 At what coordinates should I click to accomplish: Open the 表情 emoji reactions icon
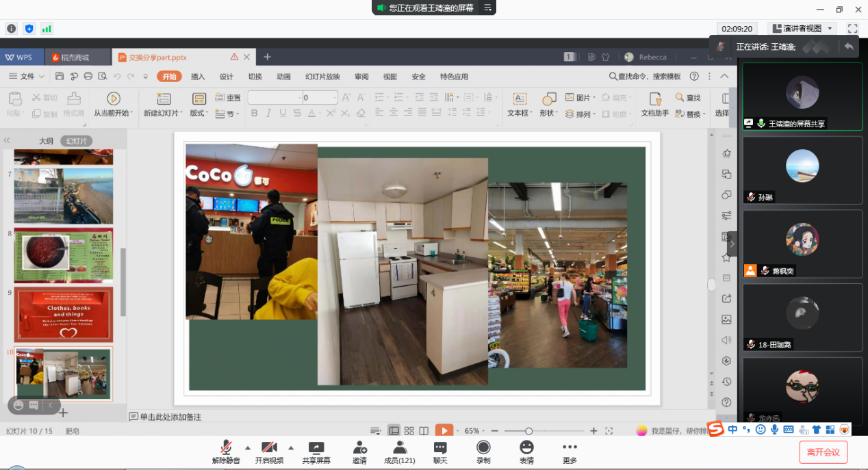click(x=526, y=448)
